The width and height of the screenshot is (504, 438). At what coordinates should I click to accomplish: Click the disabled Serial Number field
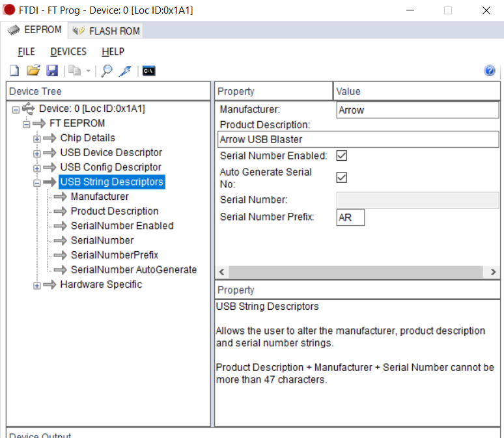point(417,200)
